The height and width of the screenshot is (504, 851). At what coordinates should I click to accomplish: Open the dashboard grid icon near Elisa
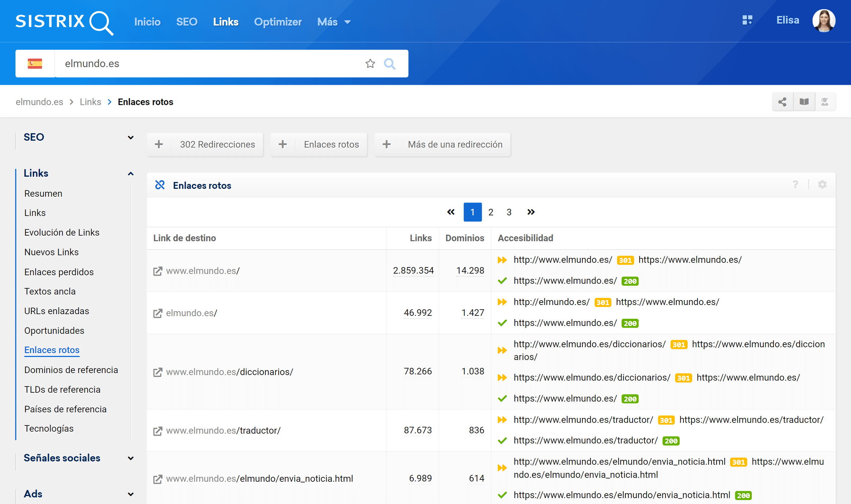point(747,20)
